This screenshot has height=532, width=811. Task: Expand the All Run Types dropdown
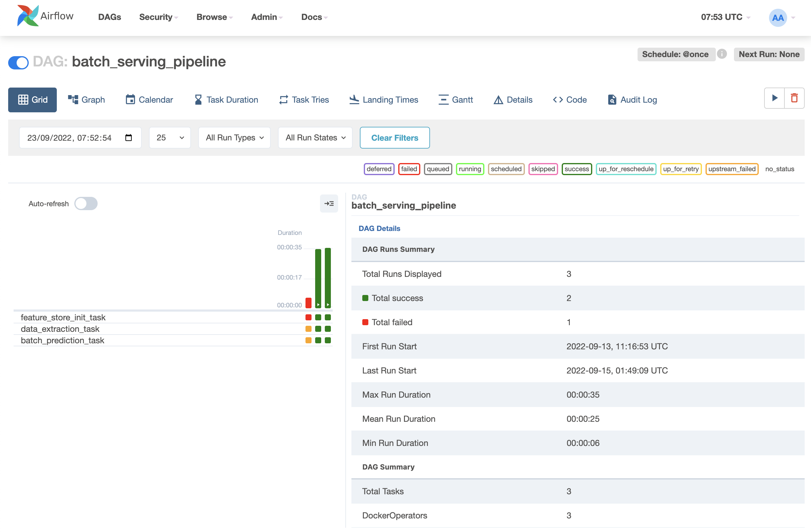point(234,138)
